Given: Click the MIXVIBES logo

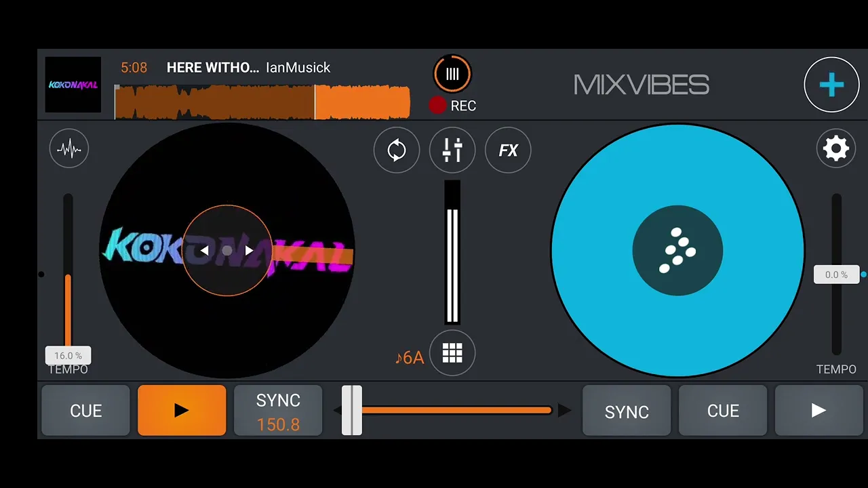Looking at the screenshot, I should tap(642, 85).
